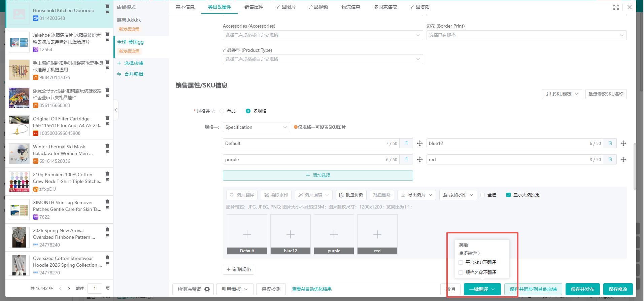
Task: Delete the 210g Premium Cotton T-Shirt product
Action: (x=107, y=174)
